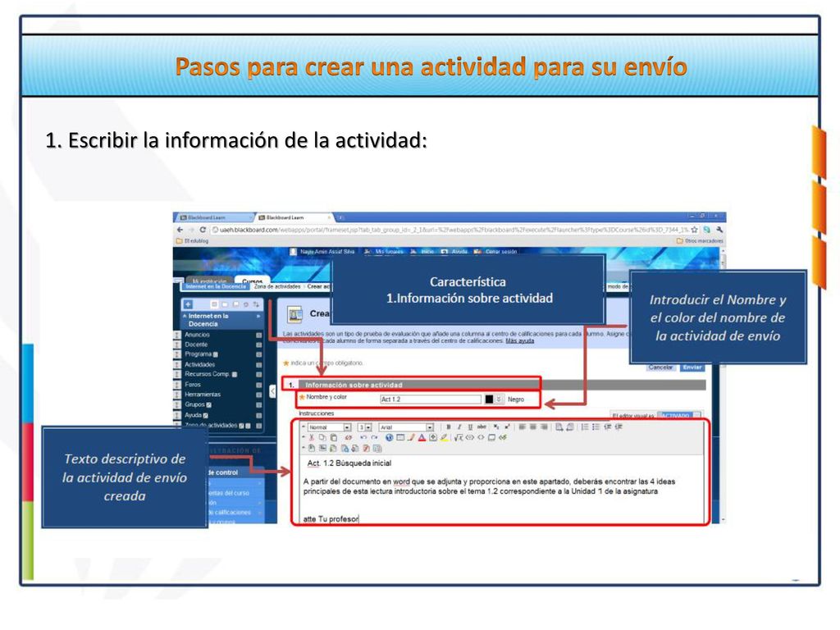Click the Cut scissors icon
The image size is (840, 630).
click(311, 438)
